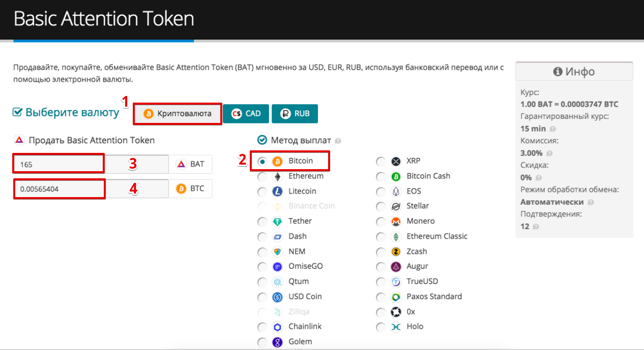Image resolution: width=644 pixels, height=350 pixels.
Task: Click the Bitcoin orange coin icon
Action: click(x=277, y=162)
